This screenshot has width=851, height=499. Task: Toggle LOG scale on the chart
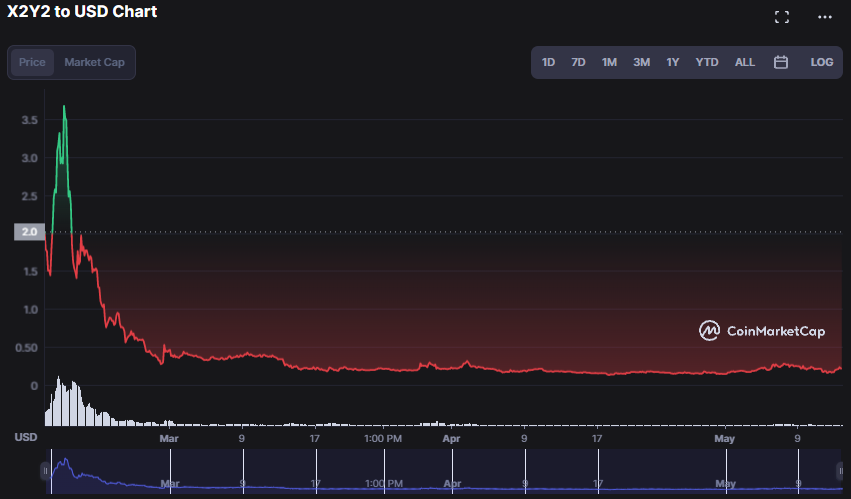coord(821,62)
